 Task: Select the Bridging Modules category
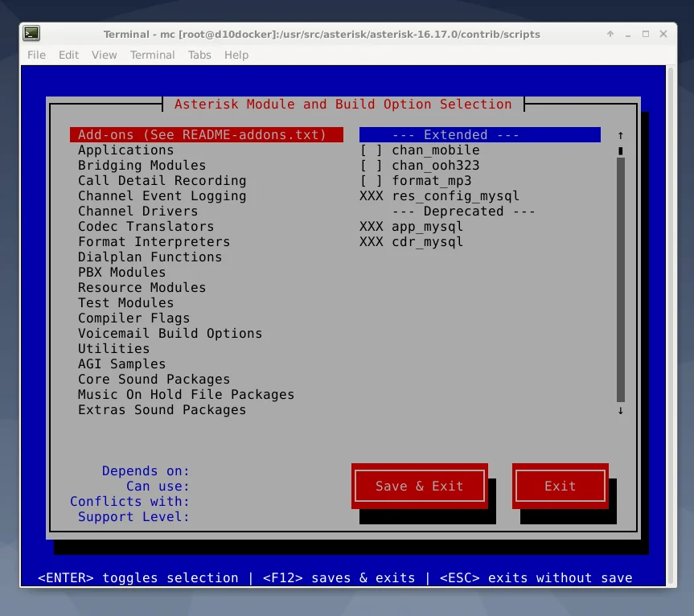tap(142, 166)
